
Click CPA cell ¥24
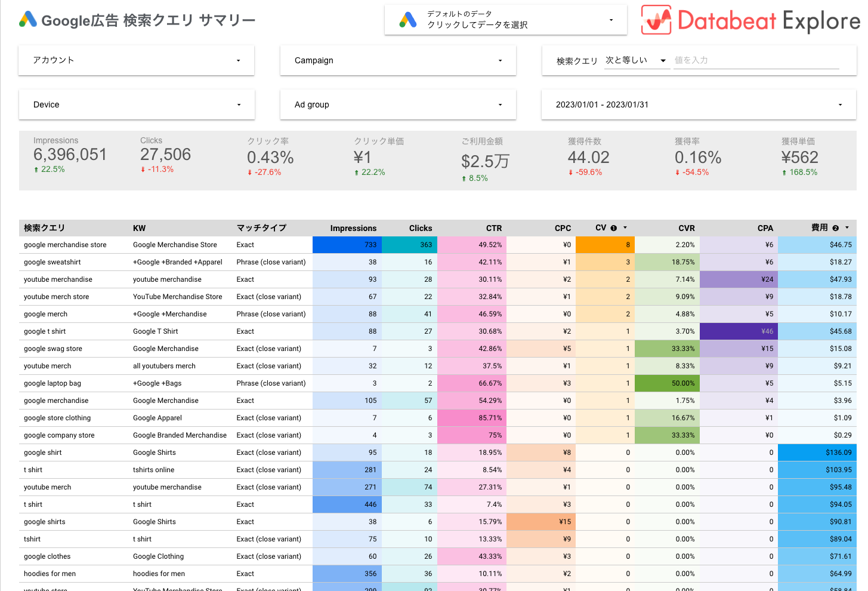coord(739,279)
